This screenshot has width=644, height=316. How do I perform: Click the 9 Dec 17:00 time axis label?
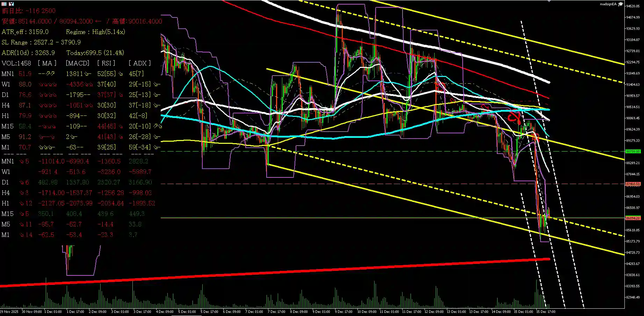343,311
